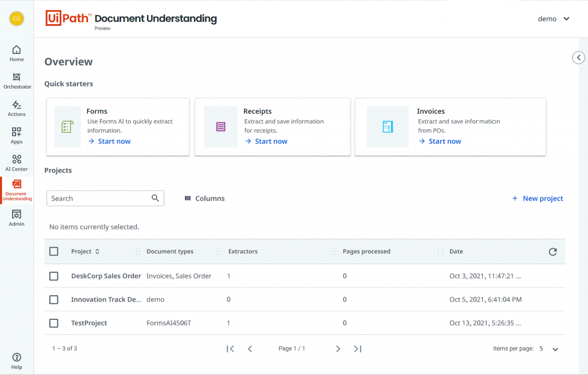Viewport: 588px width, 375px height.
Task: Click the Invoices quick starter icon
Action: (388, 127)
